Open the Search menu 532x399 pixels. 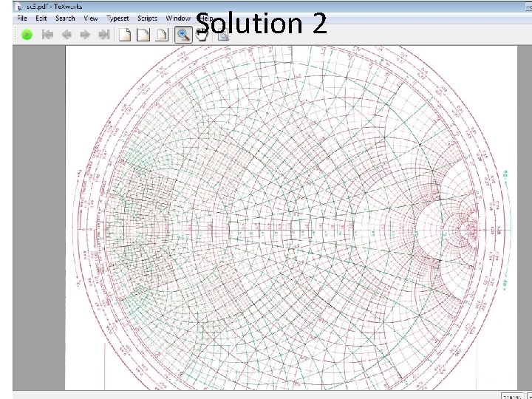coord(65,18)
